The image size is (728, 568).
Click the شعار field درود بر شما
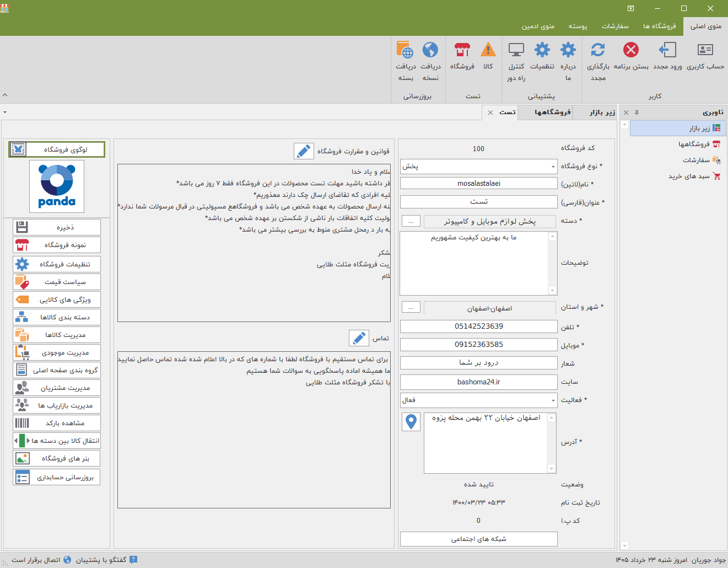coord(479,363)
